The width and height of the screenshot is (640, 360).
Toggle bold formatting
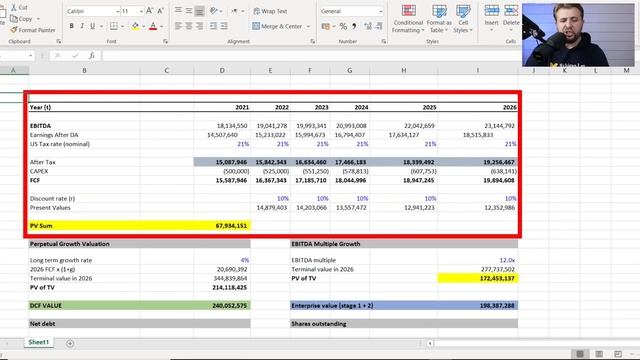point(71,26)
